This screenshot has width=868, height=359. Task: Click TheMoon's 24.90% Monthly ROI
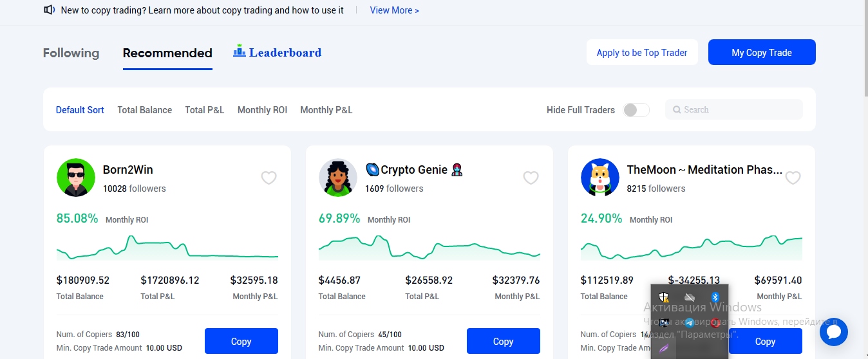[601, 218]
